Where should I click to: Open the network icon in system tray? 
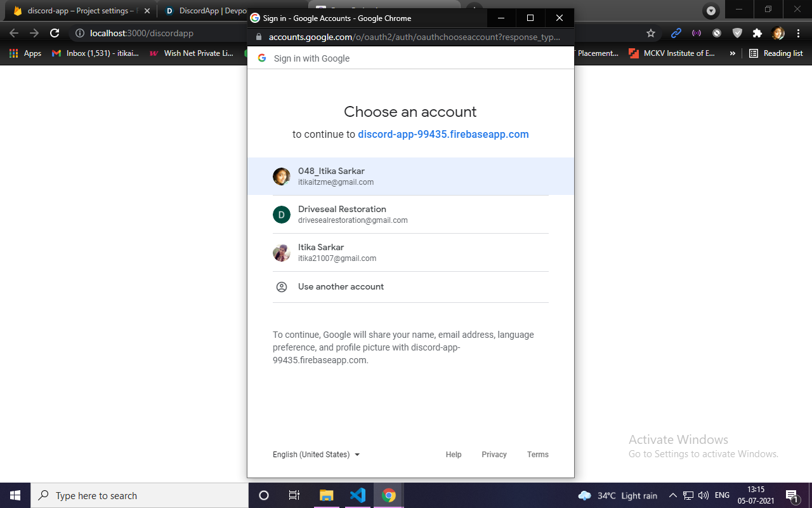click(688, 495)
